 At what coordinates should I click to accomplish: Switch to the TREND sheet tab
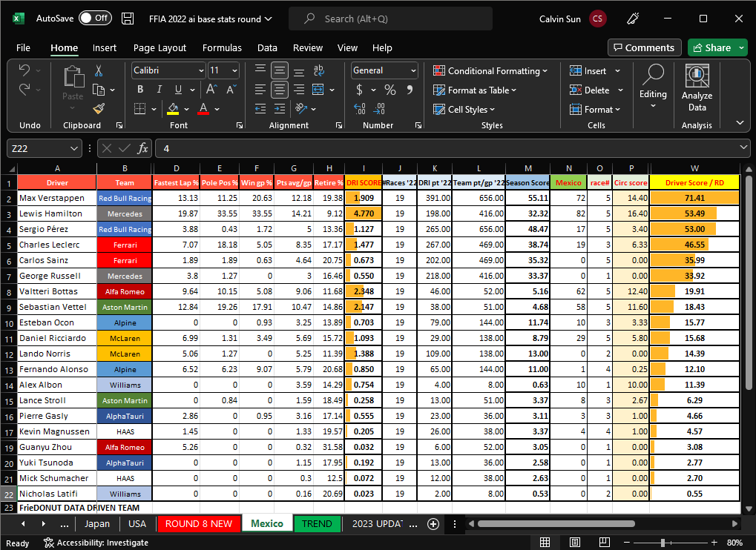[x=317, y=524]
